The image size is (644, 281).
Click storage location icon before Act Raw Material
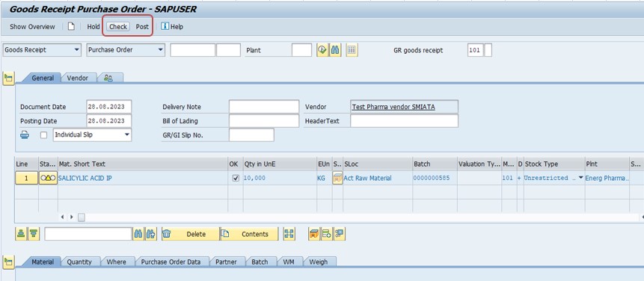coord(337,178)
